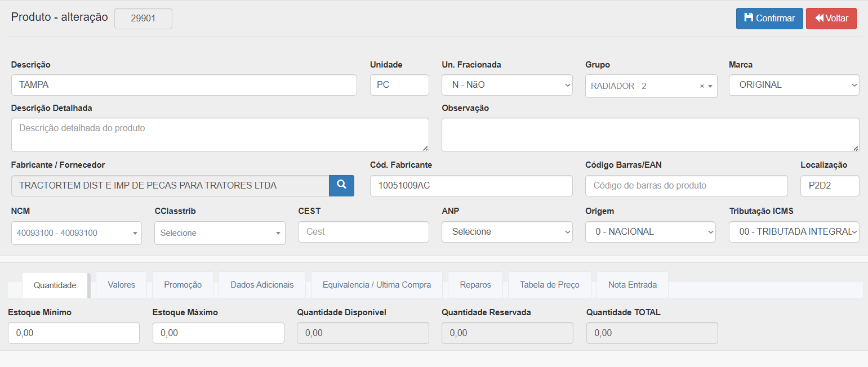This screenshot has height=367, width=868.
Task: Click the Localização field P2D2
Action: pos(830,186)
